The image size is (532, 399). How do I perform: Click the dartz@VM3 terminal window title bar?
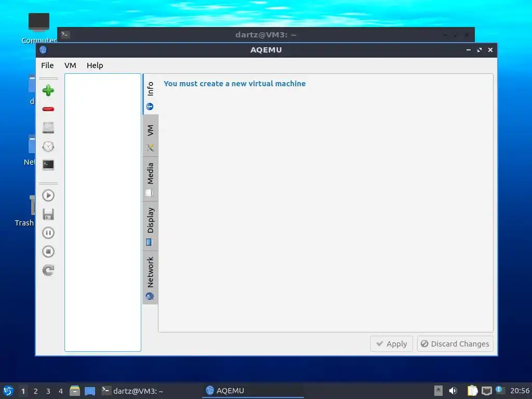(265, 35)
